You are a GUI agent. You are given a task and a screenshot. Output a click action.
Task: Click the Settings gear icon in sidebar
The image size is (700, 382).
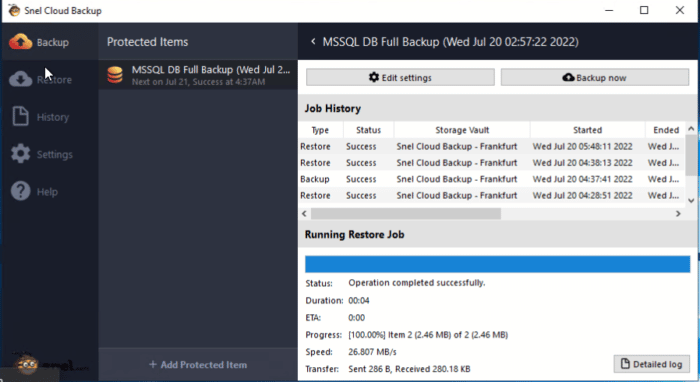[21, 154]
